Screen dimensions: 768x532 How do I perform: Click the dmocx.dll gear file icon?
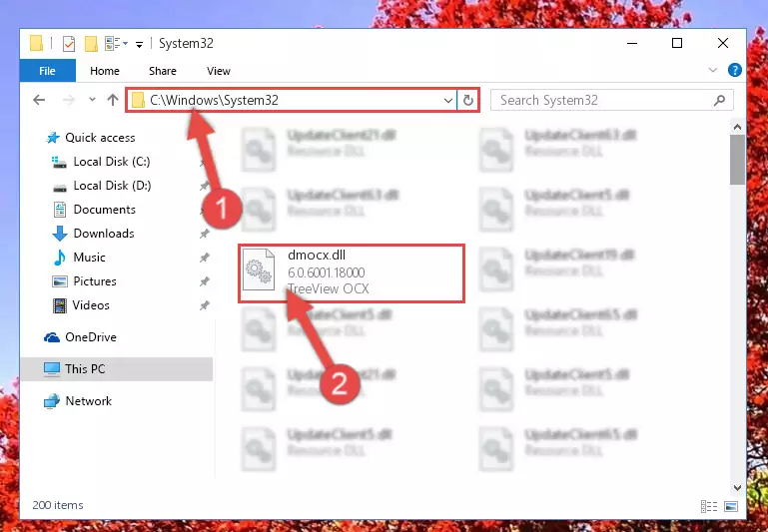pyautogui.click(x=259, y=269)
